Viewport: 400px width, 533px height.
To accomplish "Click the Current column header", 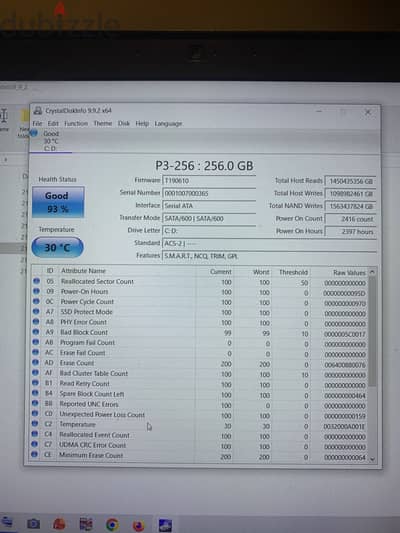I will click(221, 272).
